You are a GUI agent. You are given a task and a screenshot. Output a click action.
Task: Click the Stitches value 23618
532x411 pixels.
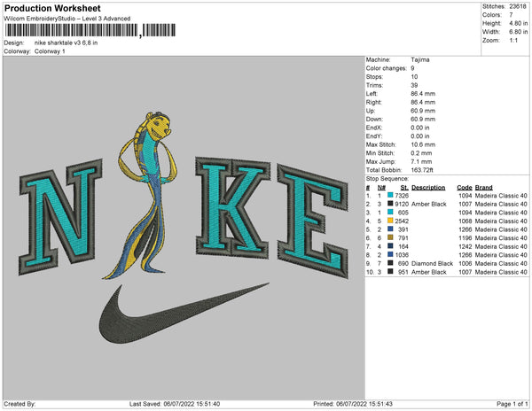(518, 6)
